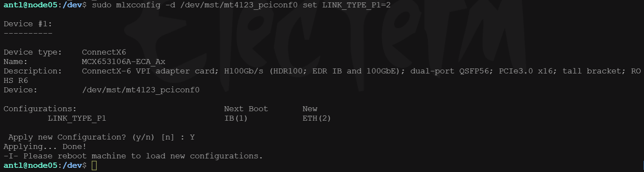
Task: Click the 'sudo' command word
Action: point(102,5)
